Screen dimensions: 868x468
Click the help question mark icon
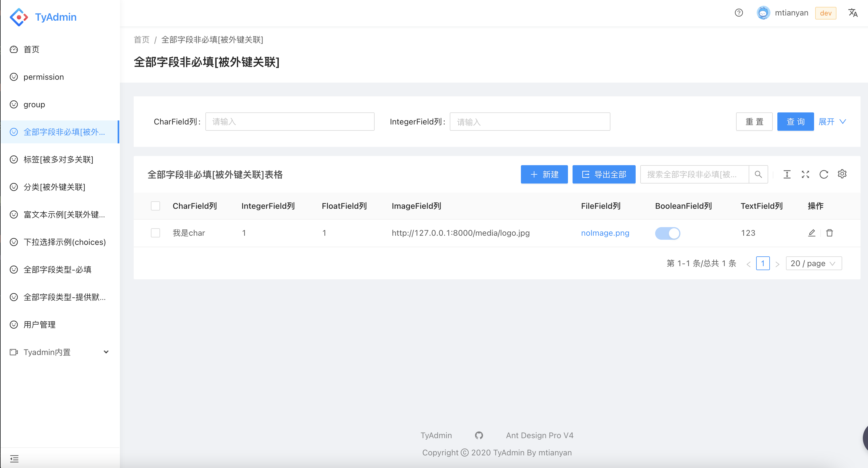click(x=739, y=13)
